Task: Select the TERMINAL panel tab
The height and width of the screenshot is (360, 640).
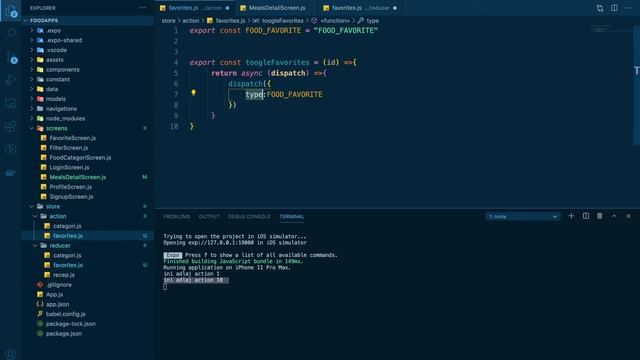Action: click(291, 216)
